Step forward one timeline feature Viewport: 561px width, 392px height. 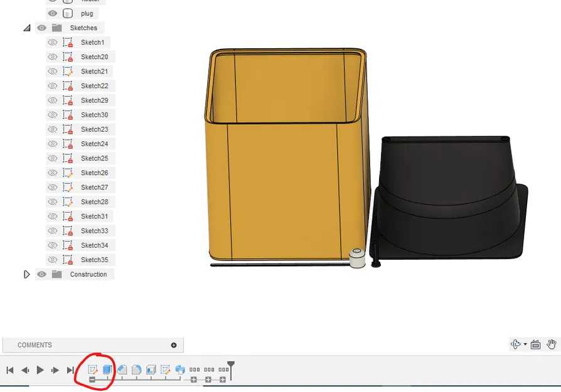click(x=55, y=370)
